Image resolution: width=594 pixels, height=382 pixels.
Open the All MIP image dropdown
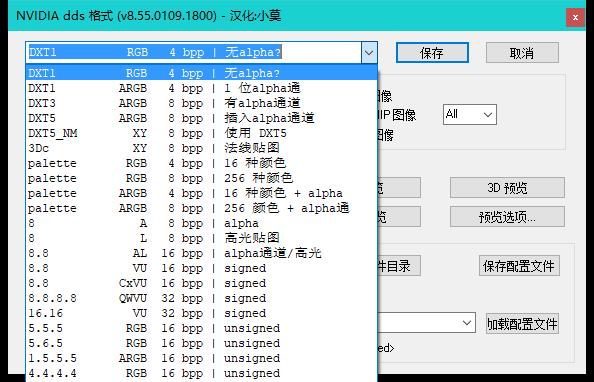tap(470, 114)
